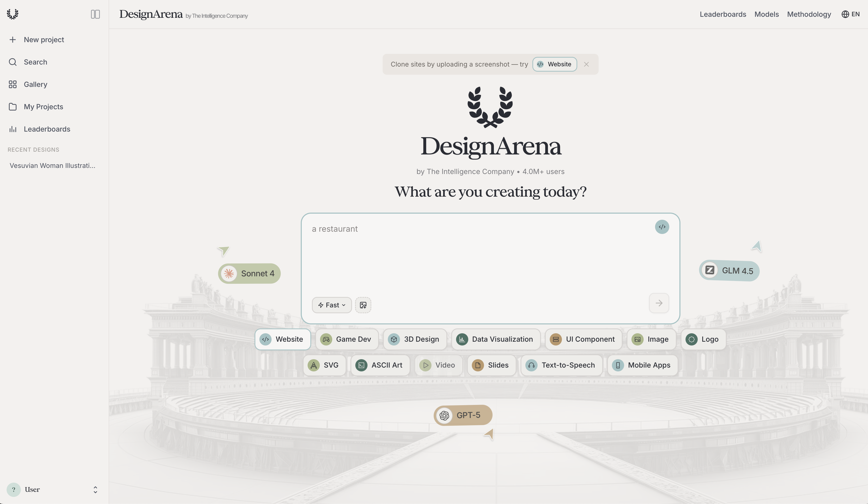Open the Models page link
The image size is (868, 504).
[x=766, y=14]
